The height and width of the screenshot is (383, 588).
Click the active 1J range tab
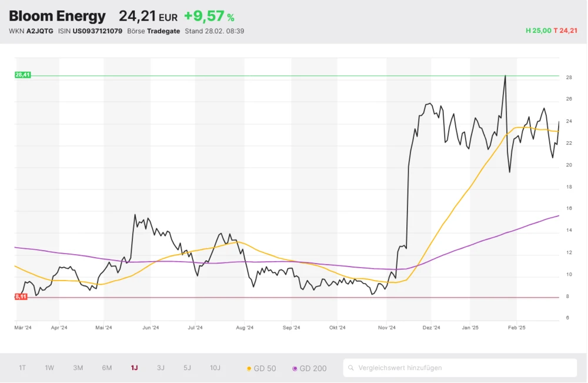pyautogui.click(x=135, y=368)
